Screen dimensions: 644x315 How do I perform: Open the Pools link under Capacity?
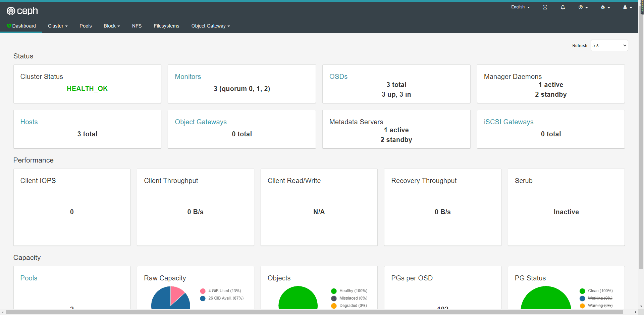tap(29, 278)
